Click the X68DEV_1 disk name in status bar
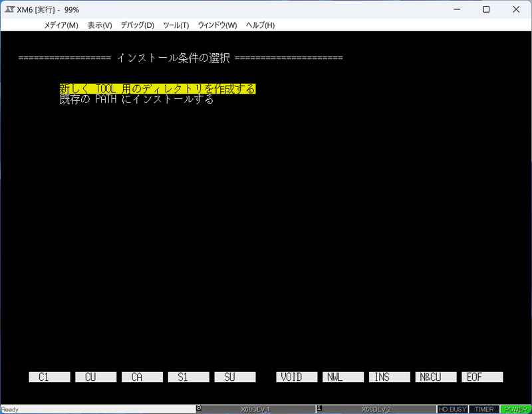 pyautogui.click(x=255, y=409)
